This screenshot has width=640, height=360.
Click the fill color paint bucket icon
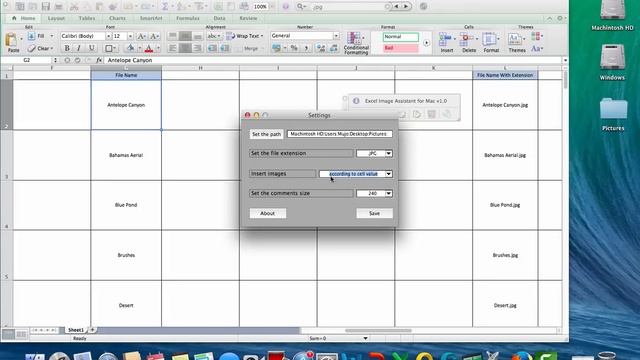coord(130,48)
